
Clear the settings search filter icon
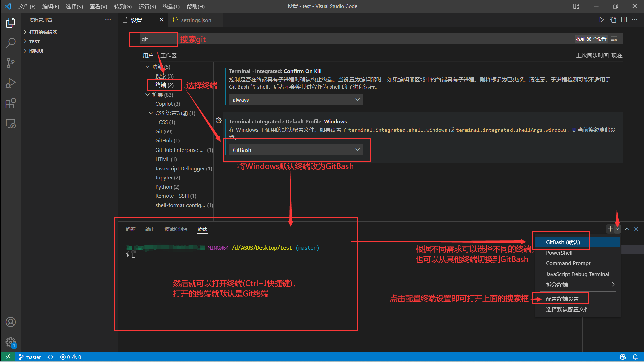tap(614, 39)
